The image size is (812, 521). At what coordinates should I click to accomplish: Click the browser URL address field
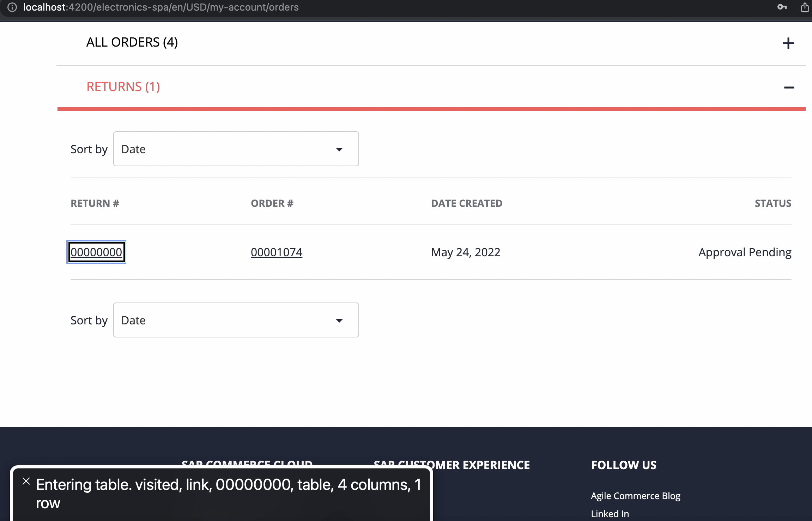tap(161, 7)
